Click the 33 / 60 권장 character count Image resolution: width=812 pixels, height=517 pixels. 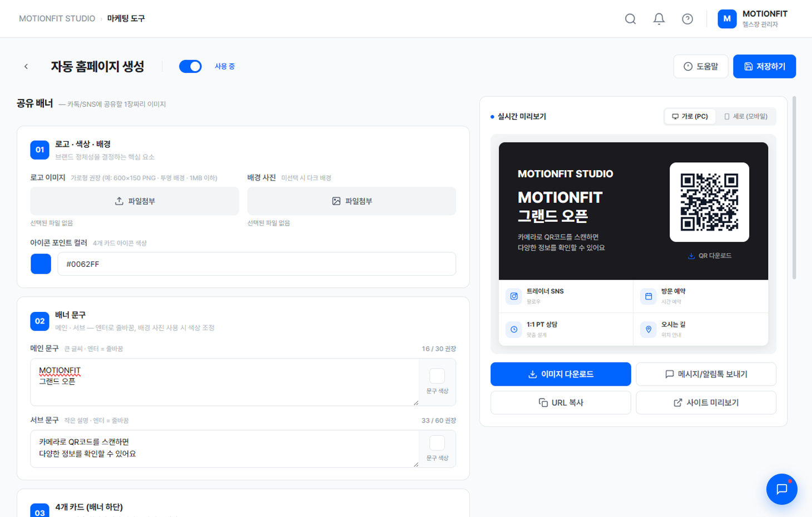439,420
